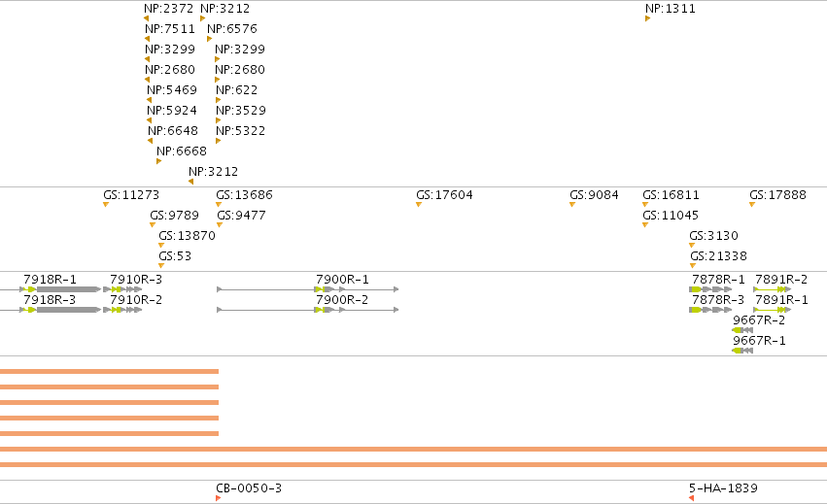The height and width of the screenshot is (504, 827).
Task: Open the 7878R-3 gene model
Action: click(710, 310)
